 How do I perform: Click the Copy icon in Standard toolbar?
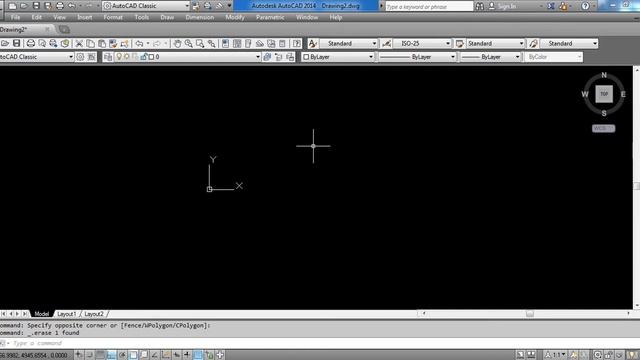[x=90, y=43]
